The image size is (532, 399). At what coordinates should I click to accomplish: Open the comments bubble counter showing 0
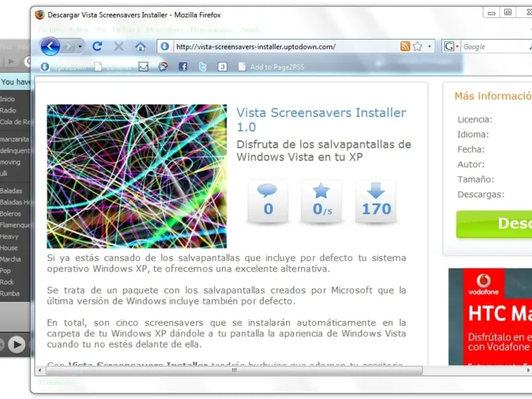(x=268, y=201)
